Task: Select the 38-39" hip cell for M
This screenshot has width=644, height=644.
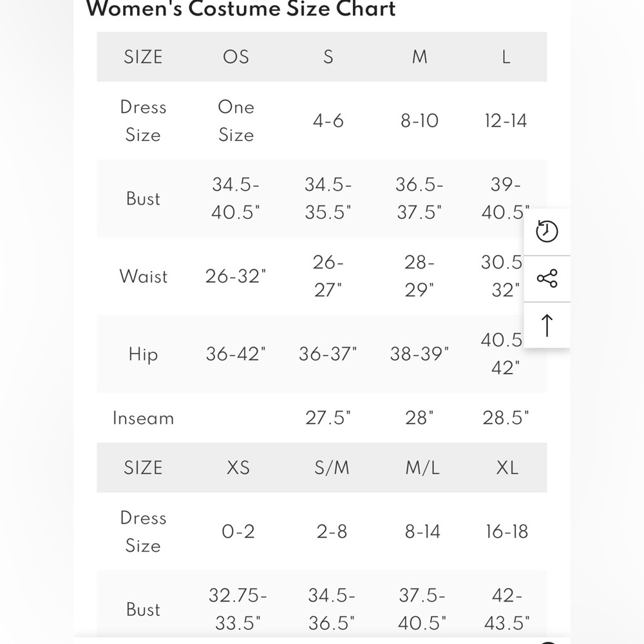Action: point(419,354)
